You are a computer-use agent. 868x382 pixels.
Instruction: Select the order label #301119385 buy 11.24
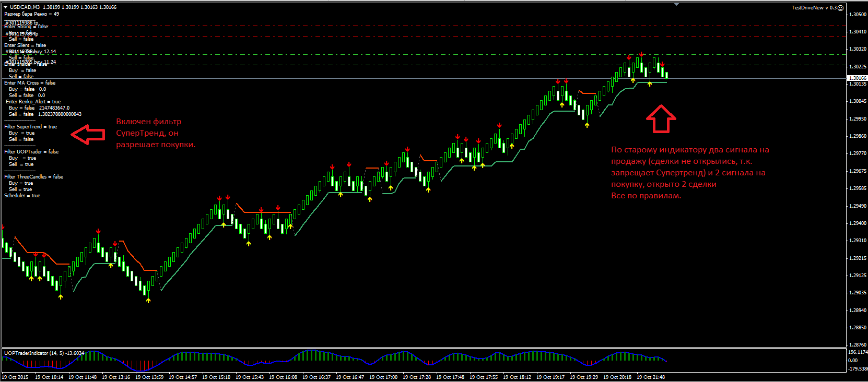point(31,62)
